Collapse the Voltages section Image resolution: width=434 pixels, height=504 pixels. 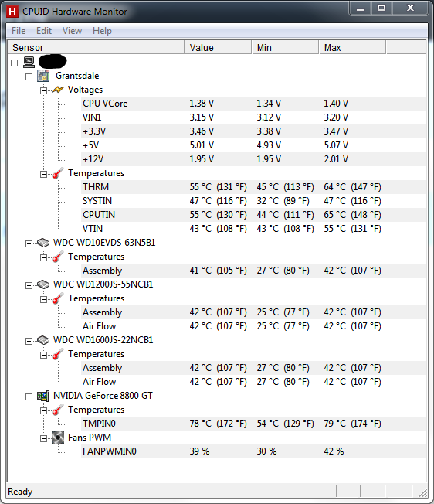[x=44, y=90]
